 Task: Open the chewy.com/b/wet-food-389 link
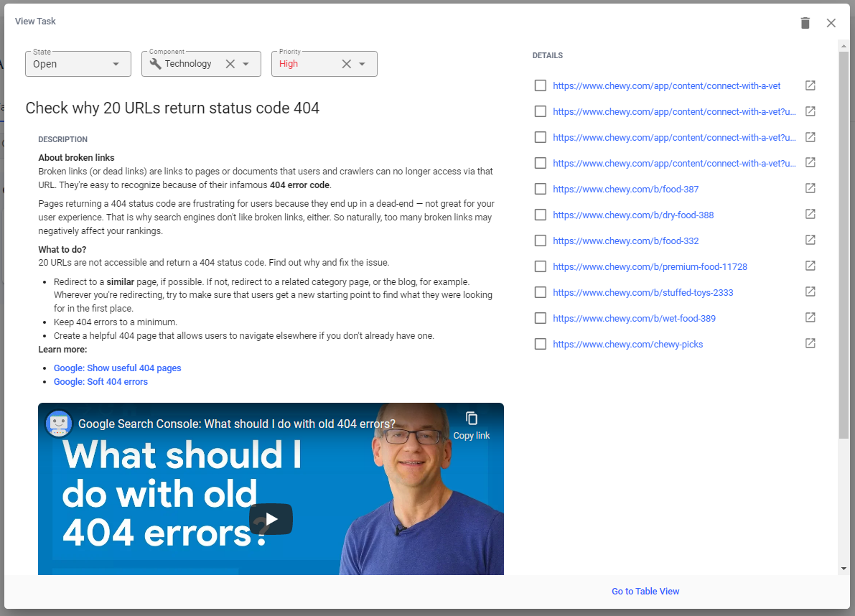click(634, 318)
